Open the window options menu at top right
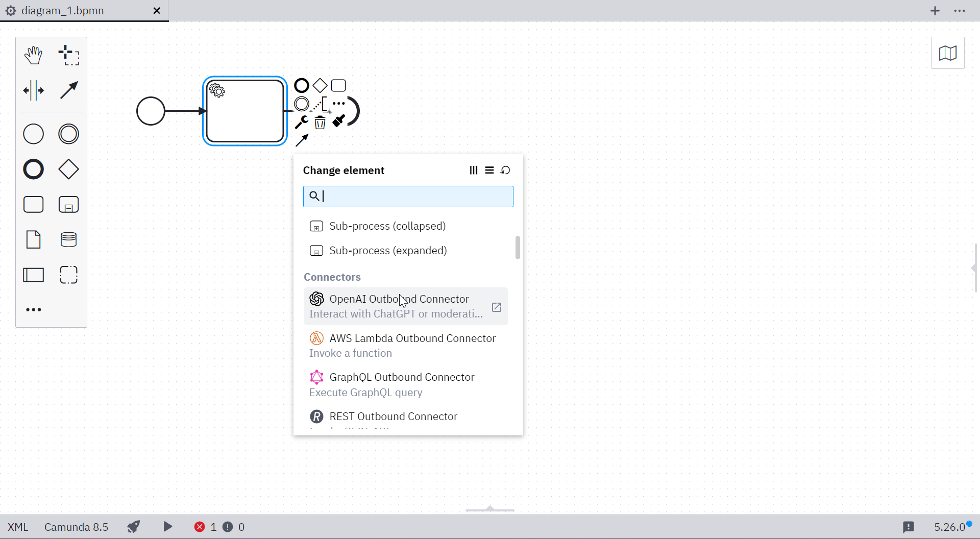The height and width of the screenshot is (539, 980). (x=960, y=10)
